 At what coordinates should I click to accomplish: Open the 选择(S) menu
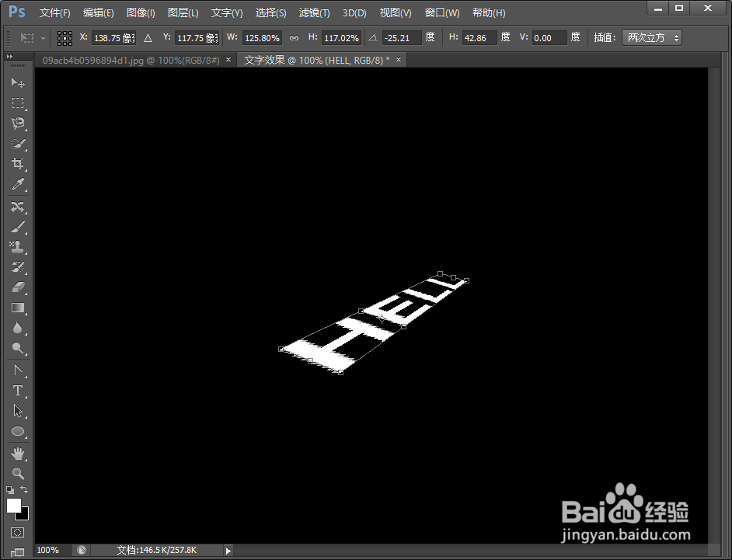270,13
